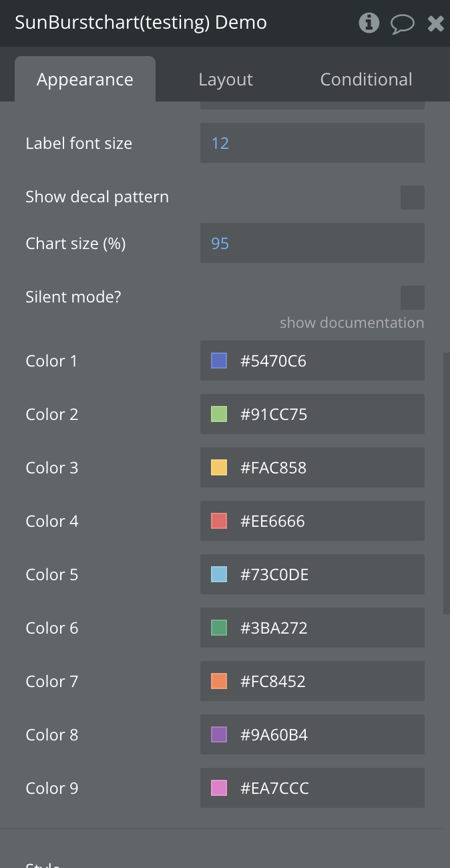Edit the Color 6 hex value #3BA272

coord(274,628)
